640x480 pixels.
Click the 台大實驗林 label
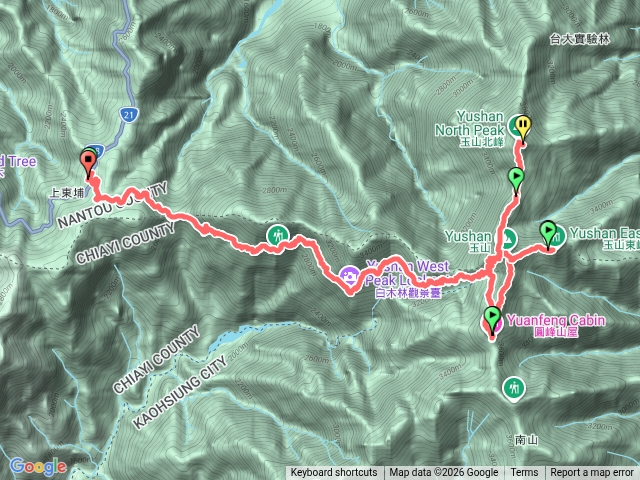(x=579, y=39)
